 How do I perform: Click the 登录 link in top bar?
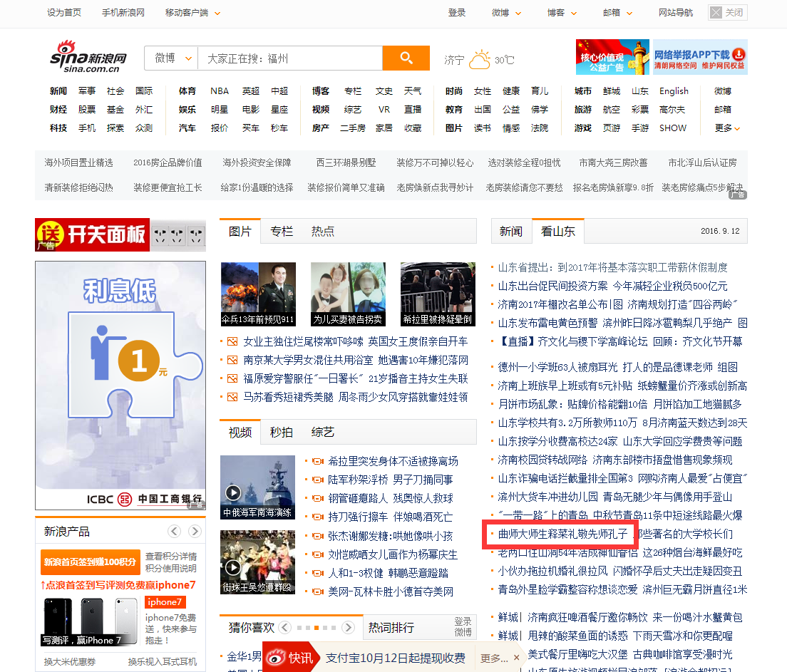(x=457, y=13)
